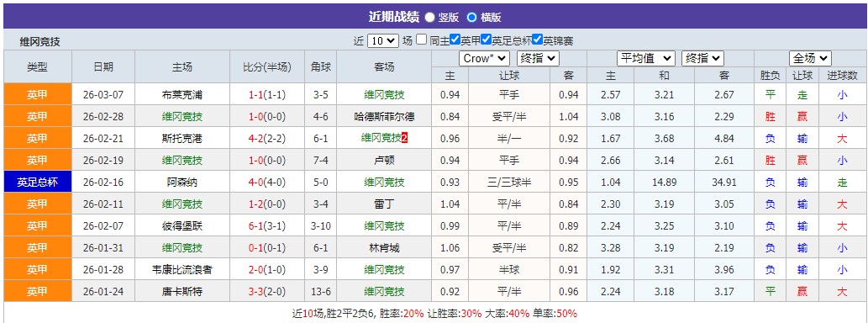Click the date 26-01-24

103,291
